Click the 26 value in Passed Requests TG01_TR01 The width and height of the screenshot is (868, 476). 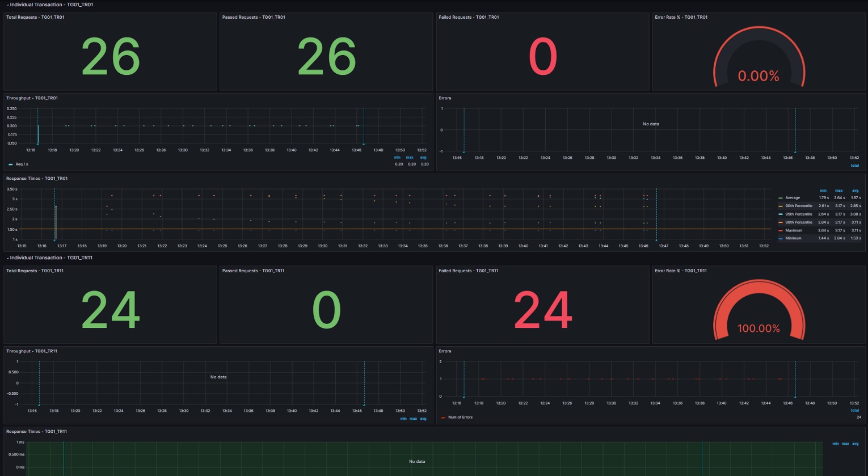pos(327,57)
